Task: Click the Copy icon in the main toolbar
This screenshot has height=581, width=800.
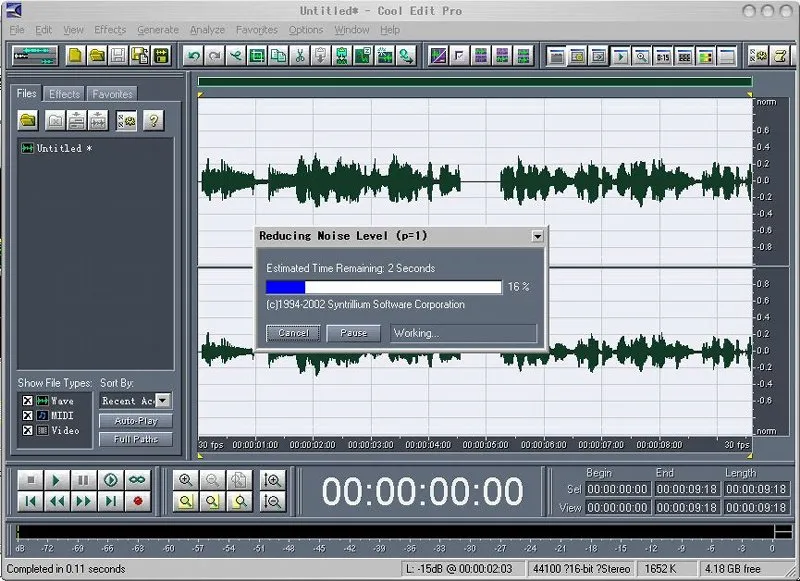Action: pos(279,56)
